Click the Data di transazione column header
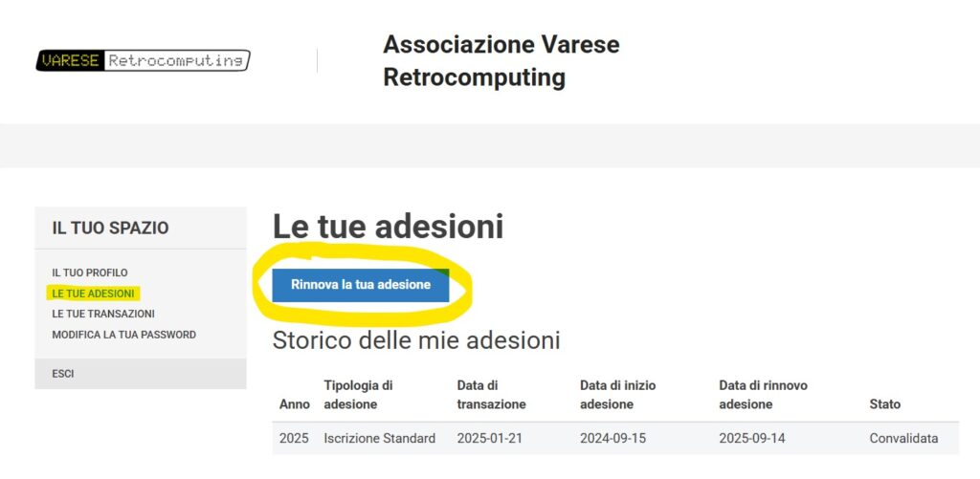The image size is (980, 479). pyautogui.click(x=491, y=395)
